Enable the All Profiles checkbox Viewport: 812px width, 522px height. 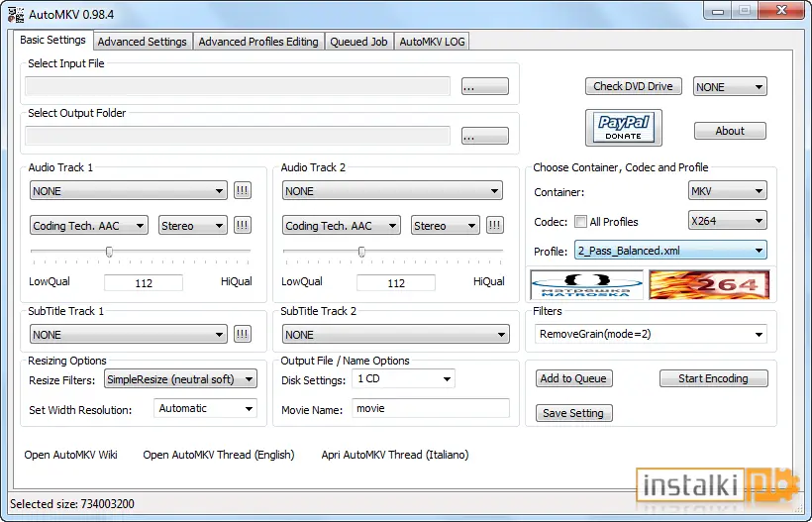click(580, 222)
